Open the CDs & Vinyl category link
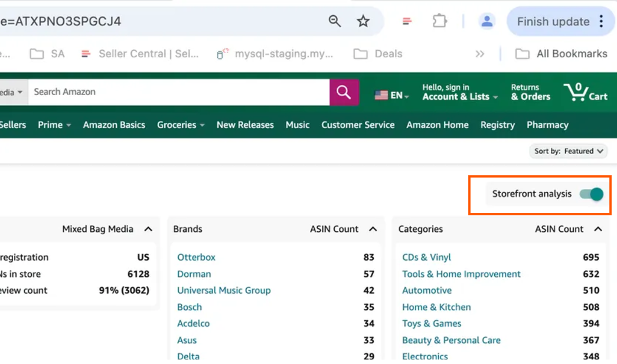The width and height of the screenshot is (617, 364). click(x=426, y=257)
